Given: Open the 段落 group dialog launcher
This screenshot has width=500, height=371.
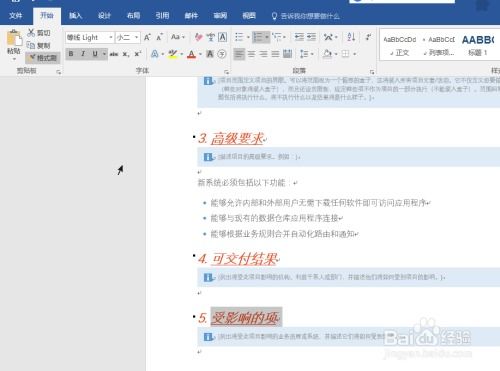Looking at the screenshot, I should [x=372, y=72].
